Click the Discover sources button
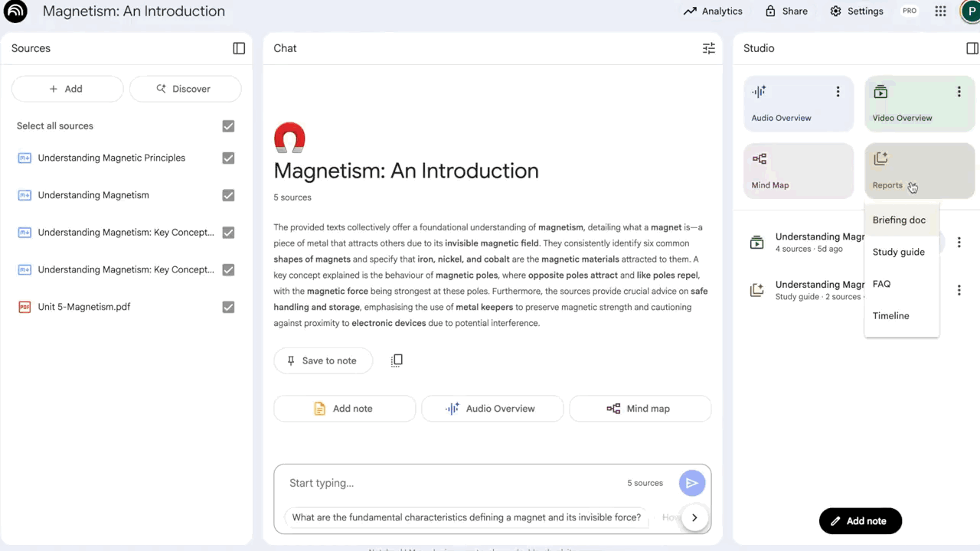Screen dimensions: 980x551 click(185, 89)
